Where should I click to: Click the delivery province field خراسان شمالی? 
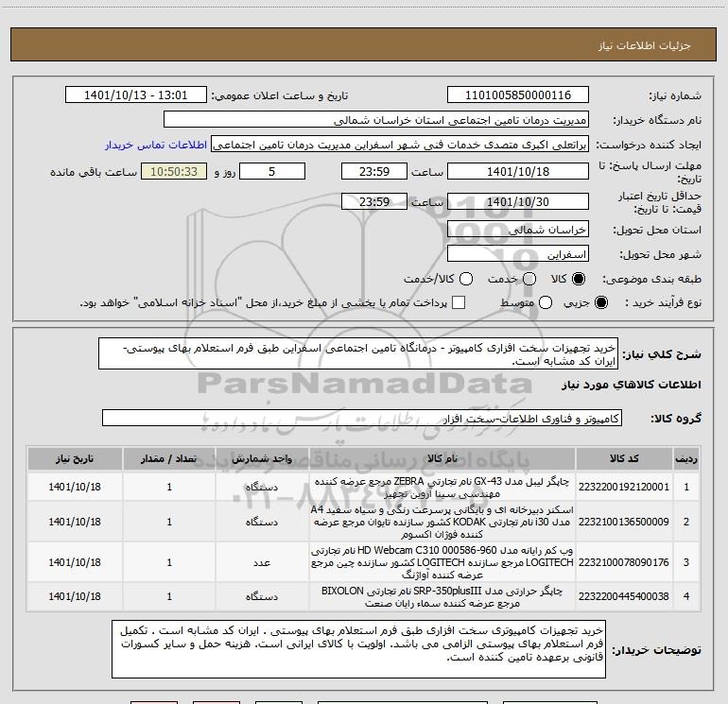518,230
